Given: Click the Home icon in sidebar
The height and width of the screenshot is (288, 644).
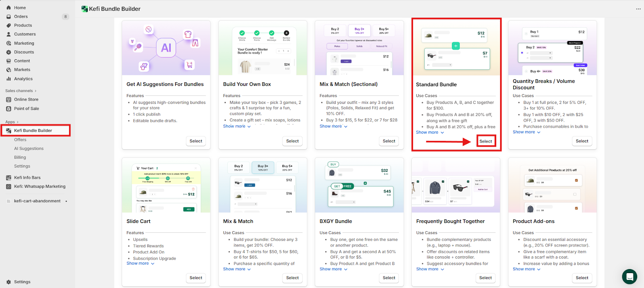Looking at the screenshot, I should (8, 8).
